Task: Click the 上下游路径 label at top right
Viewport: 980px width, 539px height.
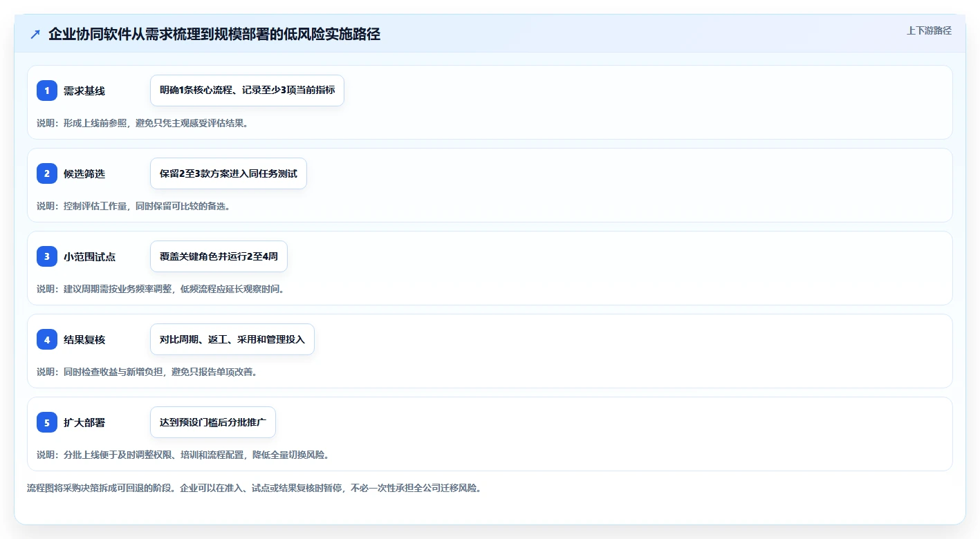Action: point(929,30)
